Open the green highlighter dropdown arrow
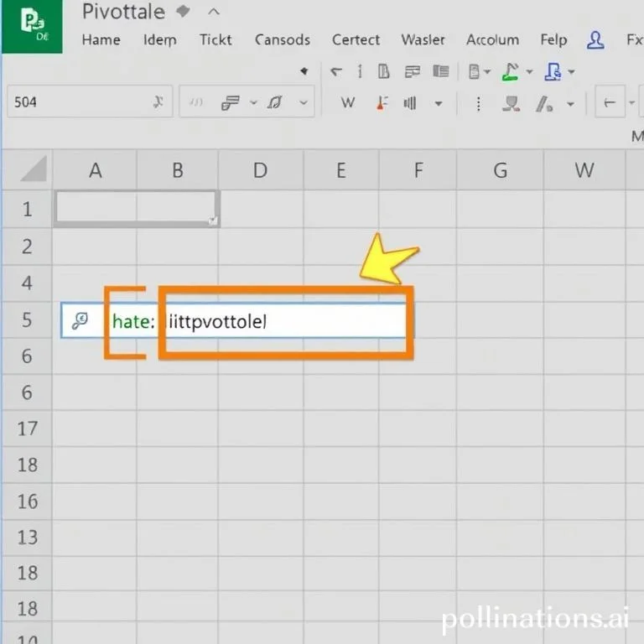The height and width of the screenshot is (644, 644). [529, 72]
